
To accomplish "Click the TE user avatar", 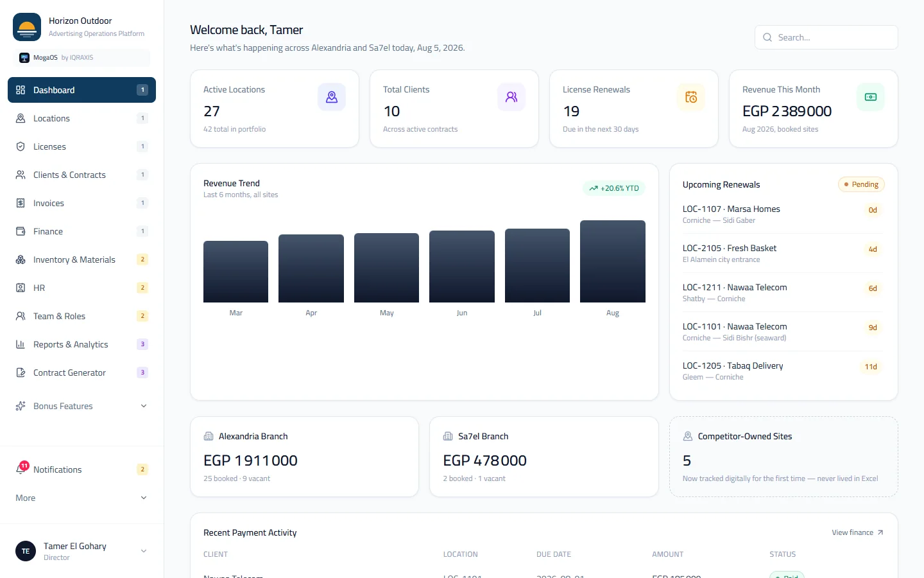I will click(x=26, y=551).
